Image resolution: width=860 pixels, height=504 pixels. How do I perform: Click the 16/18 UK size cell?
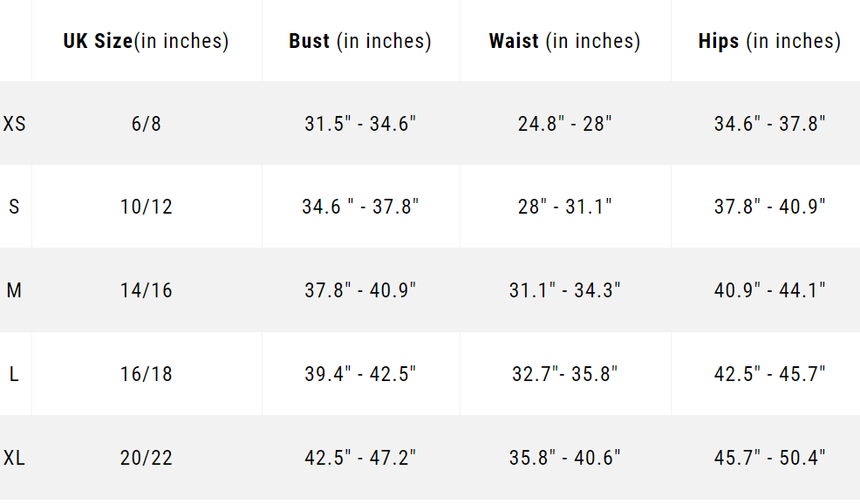click(147, 374)
